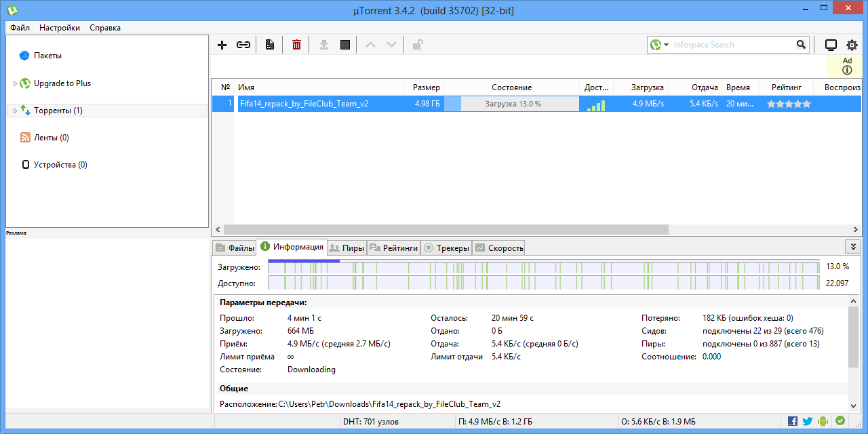Viewport: 868px width, 434px height.
Task: Switch to the Пиры tab
Action: point(347,248)
